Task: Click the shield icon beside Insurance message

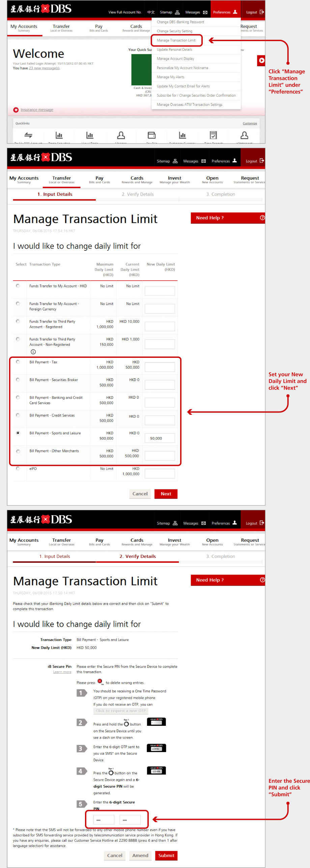Action: (x=16, y=110)
